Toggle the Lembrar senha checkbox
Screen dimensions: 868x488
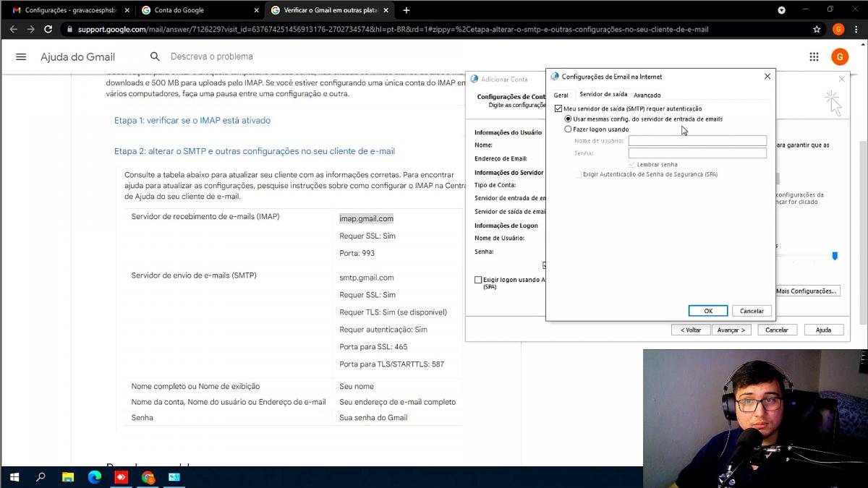[x=632, y=165]
